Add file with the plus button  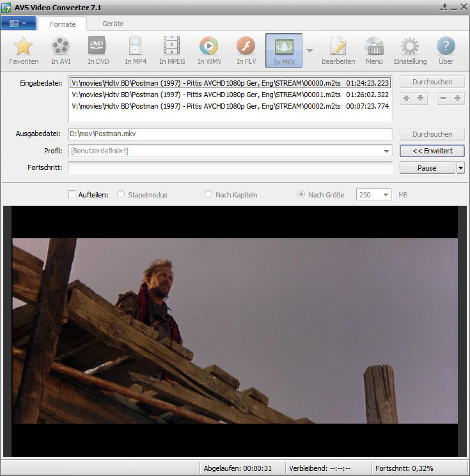point(458,98)
